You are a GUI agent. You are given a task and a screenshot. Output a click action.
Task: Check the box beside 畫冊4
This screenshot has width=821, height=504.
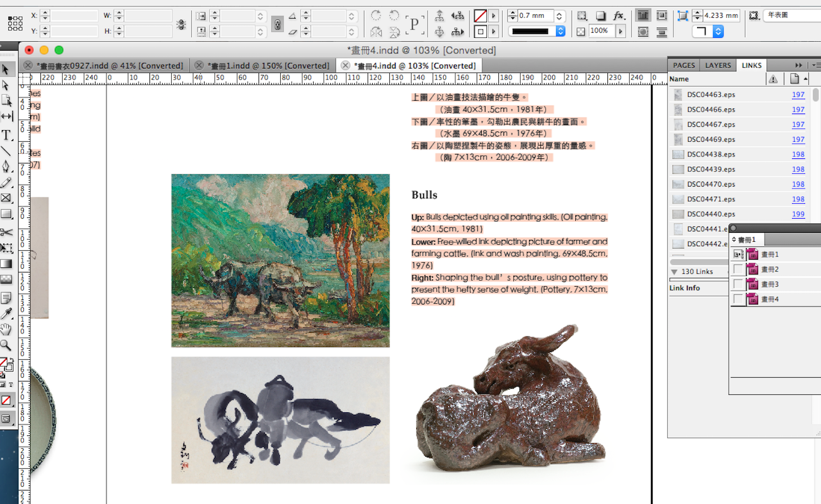[738, 299]
